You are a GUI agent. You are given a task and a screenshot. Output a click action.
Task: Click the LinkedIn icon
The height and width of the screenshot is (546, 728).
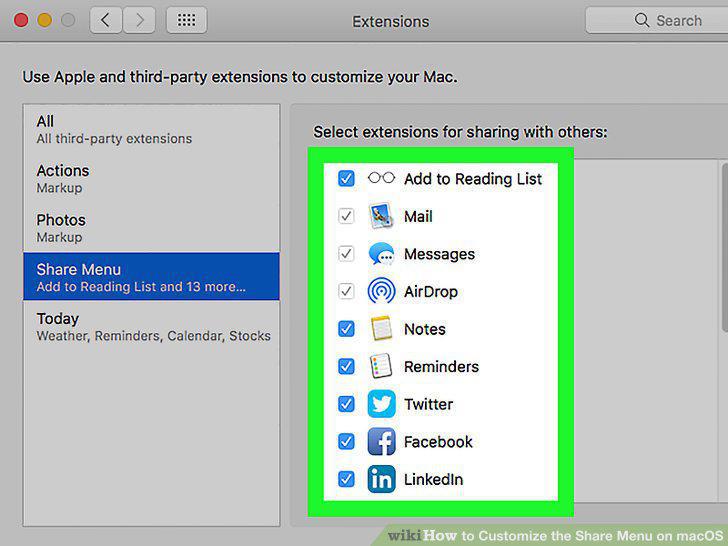[381, 479]
